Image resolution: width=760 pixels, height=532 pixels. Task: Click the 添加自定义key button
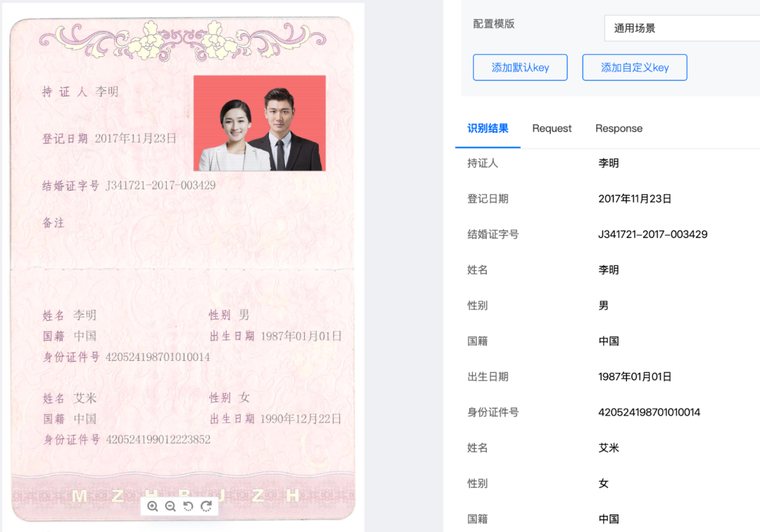pos(634,67)
